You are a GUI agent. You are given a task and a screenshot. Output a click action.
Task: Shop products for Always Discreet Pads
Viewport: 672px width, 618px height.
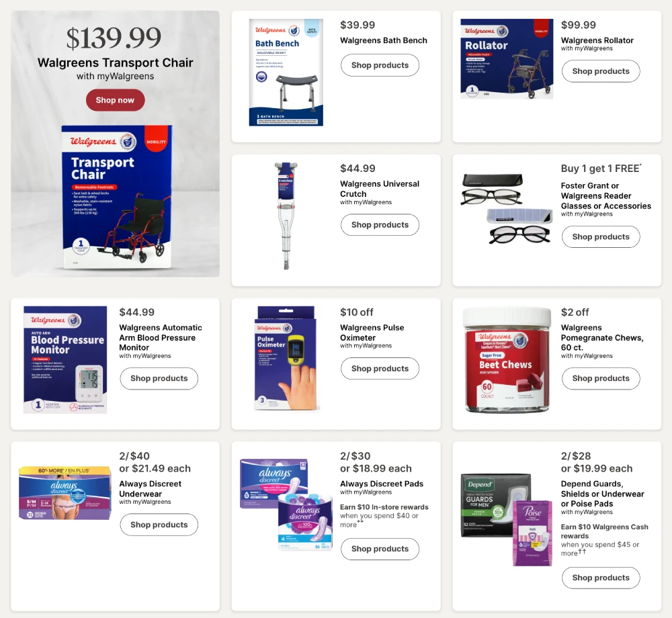click(380, 549)
